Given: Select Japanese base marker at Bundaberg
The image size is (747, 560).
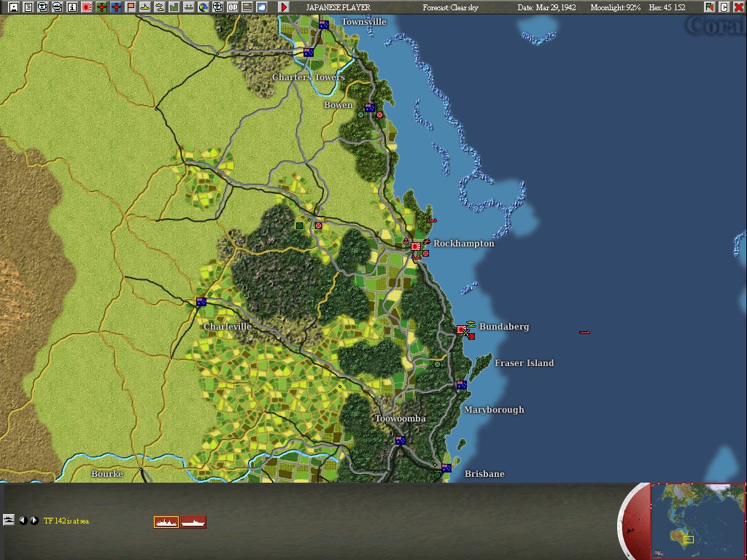Looking at the screenshot, I should point(461,330).
